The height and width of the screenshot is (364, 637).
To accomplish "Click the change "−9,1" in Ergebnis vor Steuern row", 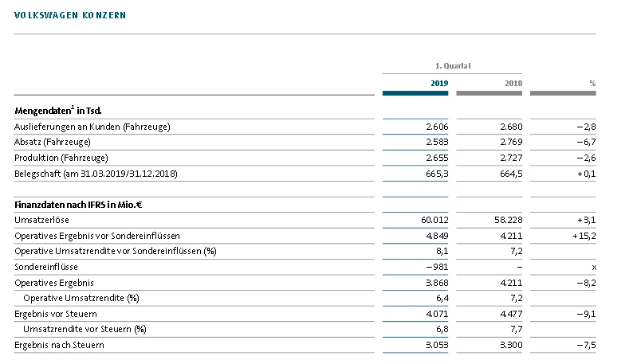I will [586, 314].
